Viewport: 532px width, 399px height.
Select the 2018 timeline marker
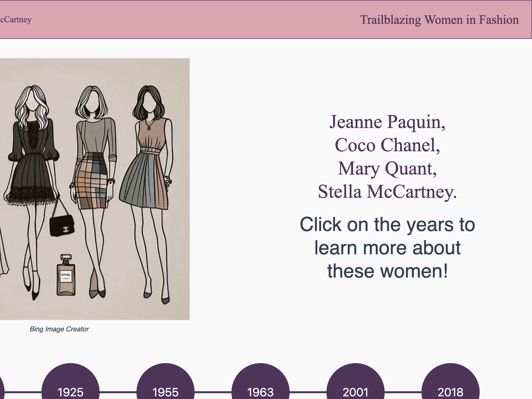[x=450, y=388]
